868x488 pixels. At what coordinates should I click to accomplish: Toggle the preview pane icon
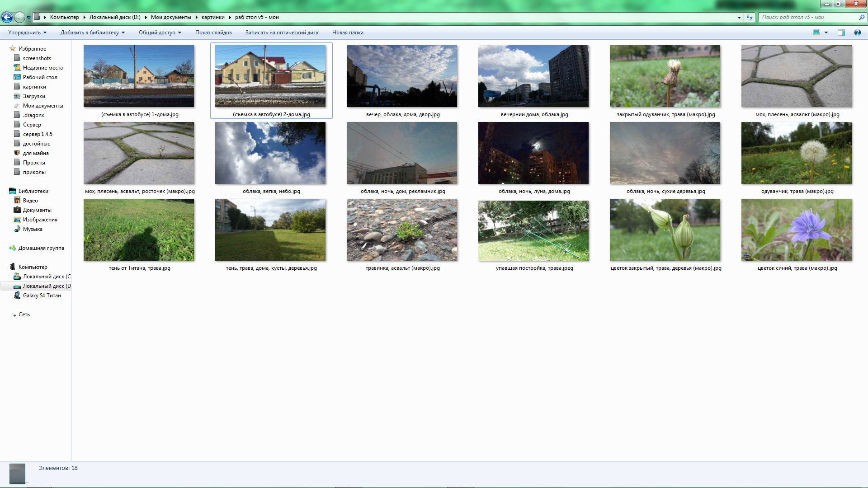pos(841,33)
